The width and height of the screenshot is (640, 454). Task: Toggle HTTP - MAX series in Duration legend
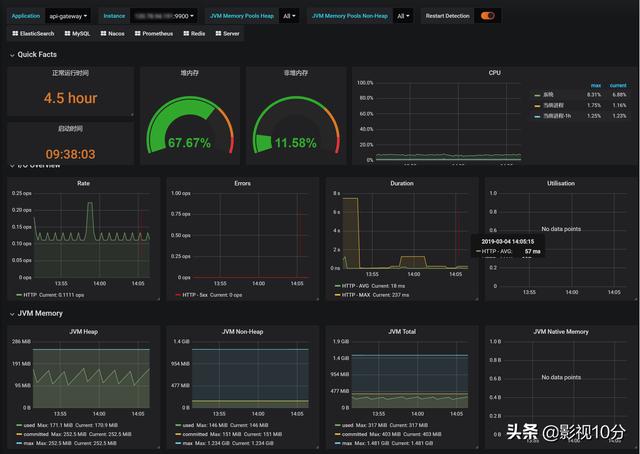click(356, 295)
